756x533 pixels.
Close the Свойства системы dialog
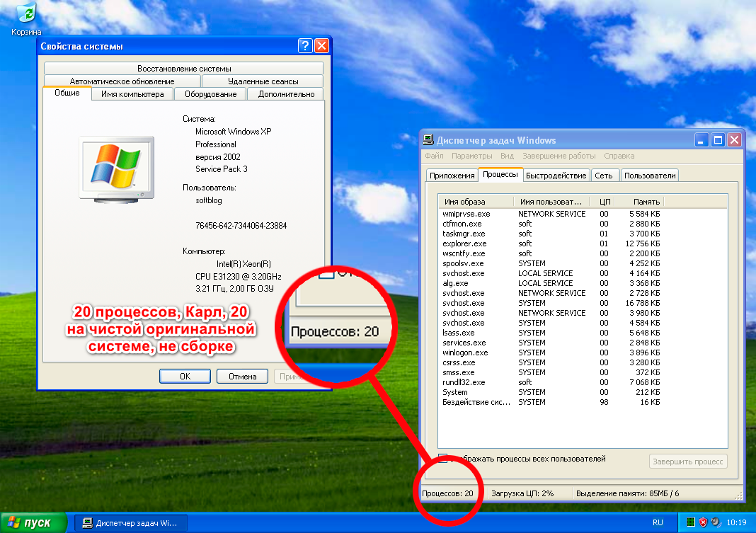click(x=321, y=46)
